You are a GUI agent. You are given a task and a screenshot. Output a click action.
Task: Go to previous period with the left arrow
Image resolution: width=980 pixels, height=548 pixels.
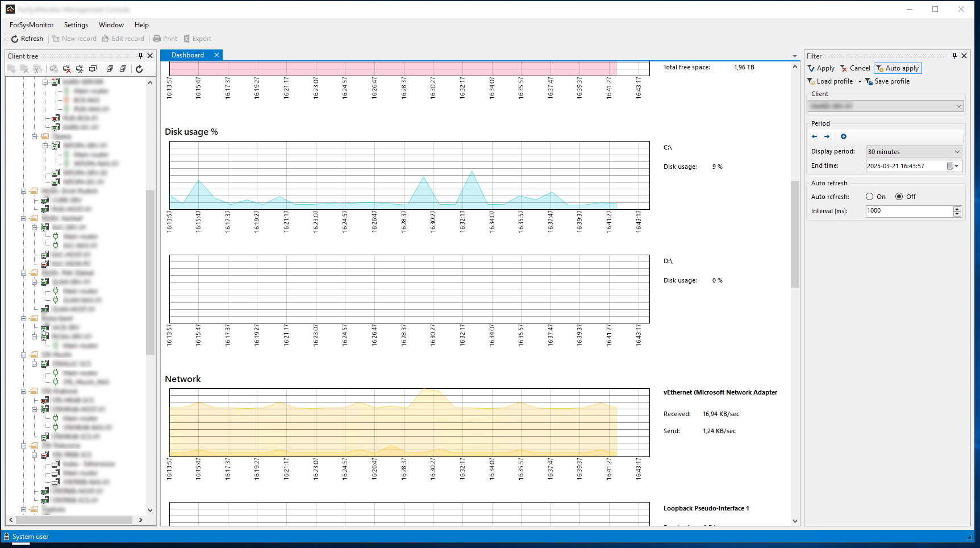coord(815,136)
